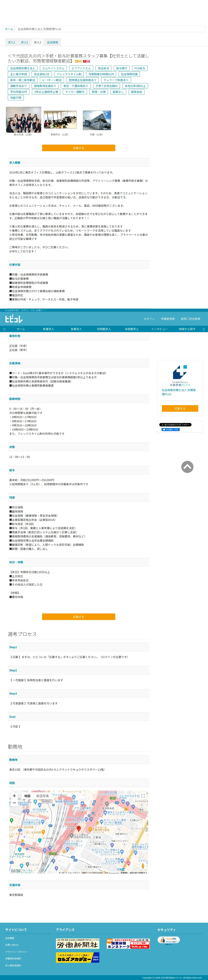Open the 会社情報 tab
208x980 pixels.
(x=53, y=43)
